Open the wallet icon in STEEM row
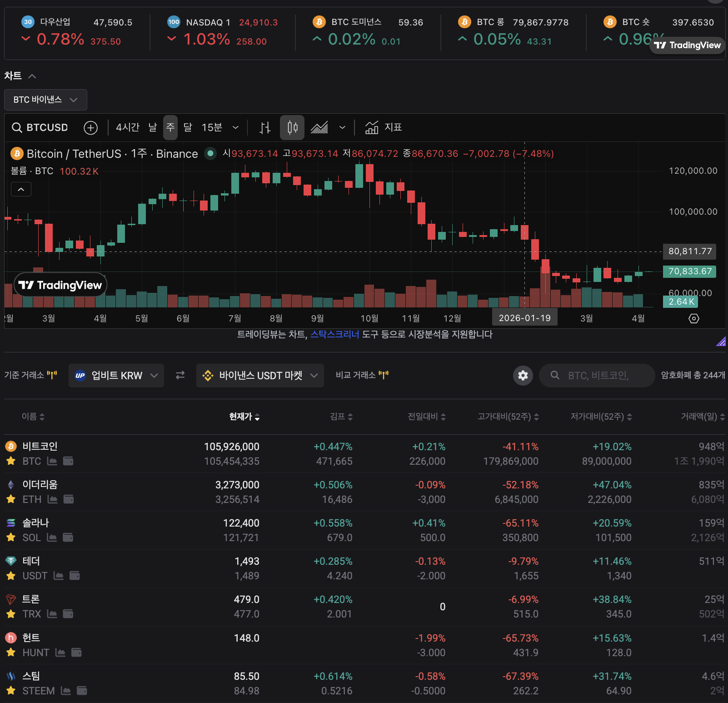 tap(82, 691)
